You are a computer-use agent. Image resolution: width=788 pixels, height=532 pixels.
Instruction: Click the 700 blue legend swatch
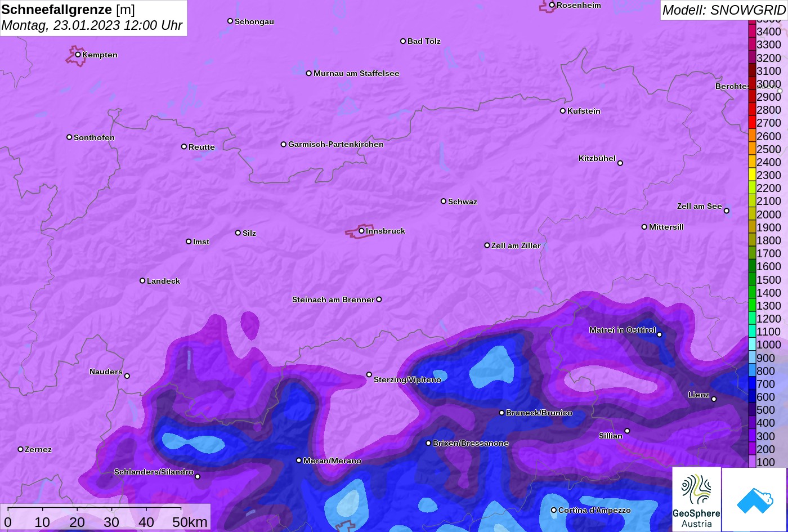752,384
